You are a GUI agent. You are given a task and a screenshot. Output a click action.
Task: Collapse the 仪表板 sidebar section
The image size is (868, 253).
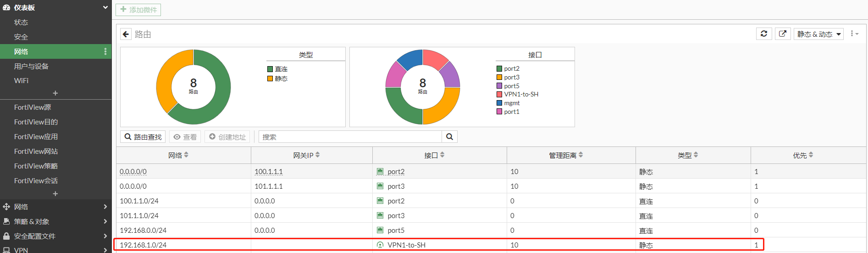[105, 7]
